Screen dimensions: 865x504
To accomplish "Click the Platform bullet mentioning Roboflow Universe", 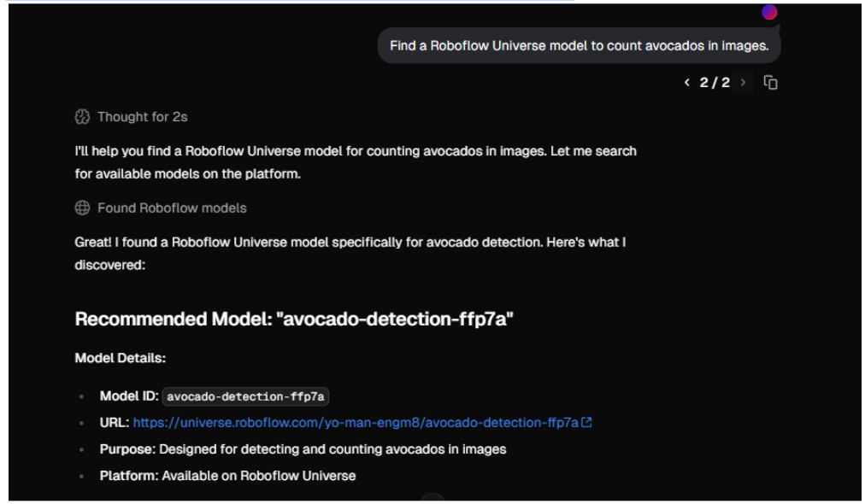I will [x=227, y=475].
